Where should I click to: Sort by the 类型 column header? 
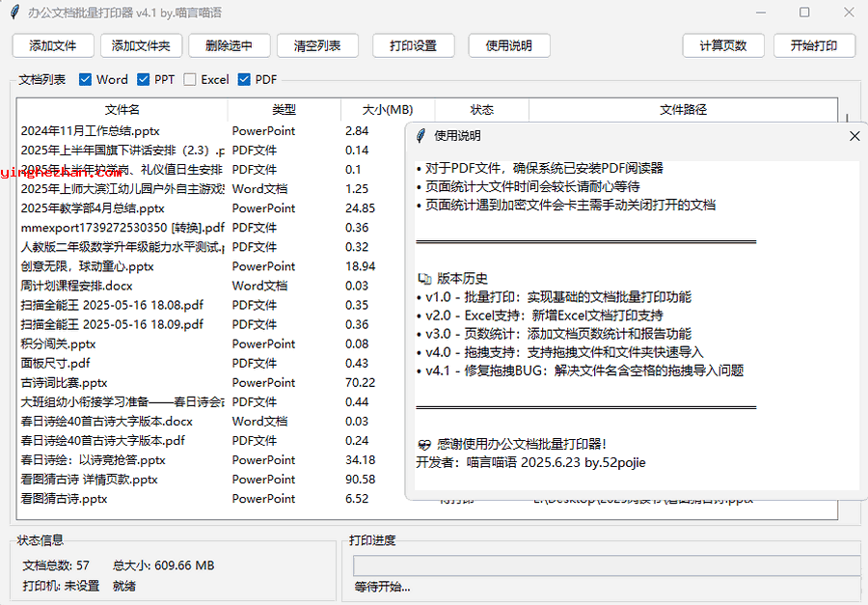coord(285,110)
